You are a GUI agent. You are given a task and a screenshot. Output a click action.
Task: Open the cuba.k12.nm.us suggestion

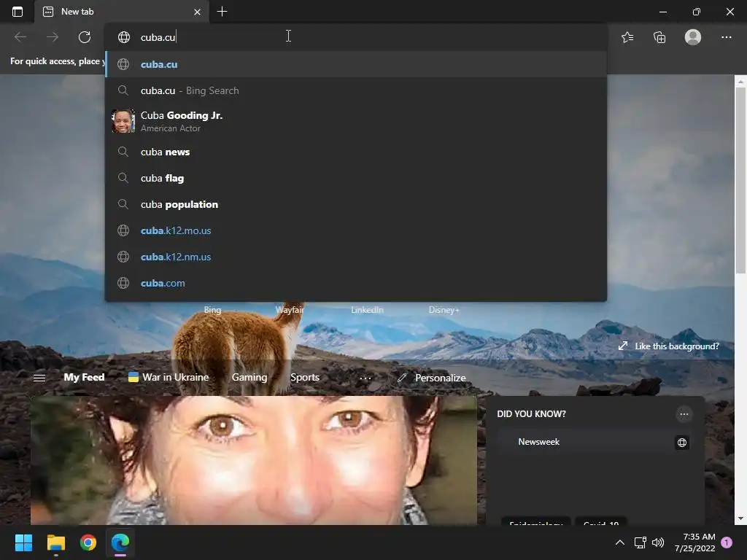coord(355,257)
